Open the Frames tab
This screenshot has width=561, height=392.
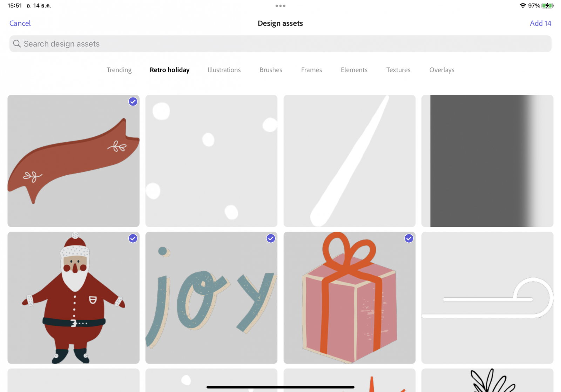311,70
